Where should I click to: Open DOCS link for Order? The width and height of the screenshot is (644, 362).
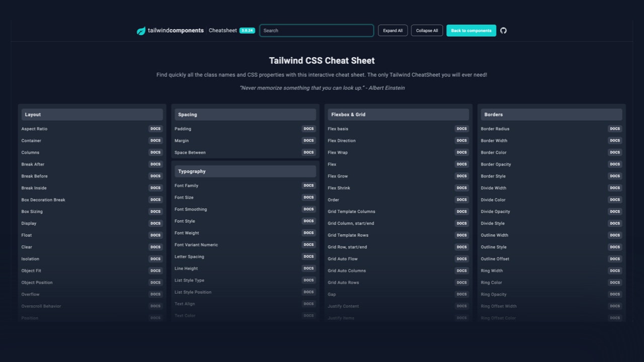point(462,200)
